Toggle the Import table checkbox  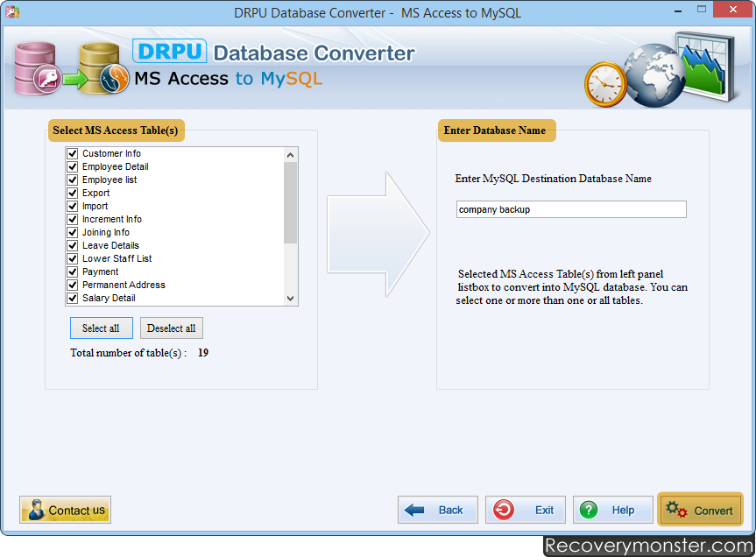(73, 206)
